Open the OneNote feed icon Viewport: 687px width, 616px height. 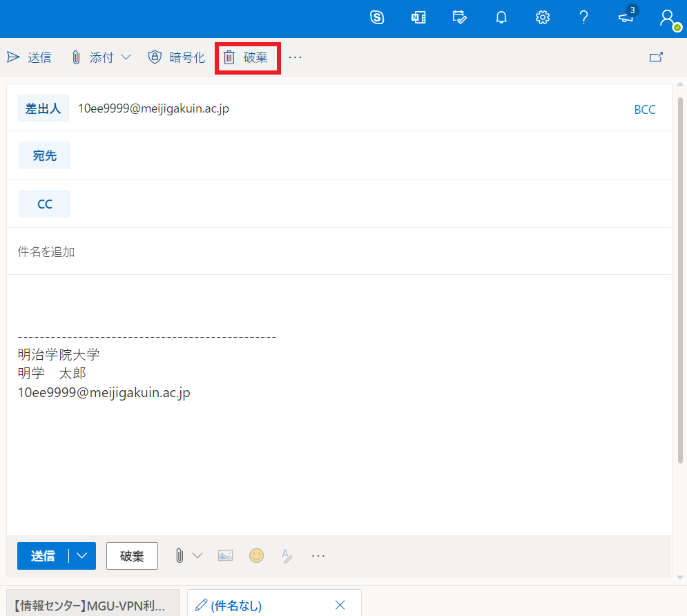tap(418, 18)
